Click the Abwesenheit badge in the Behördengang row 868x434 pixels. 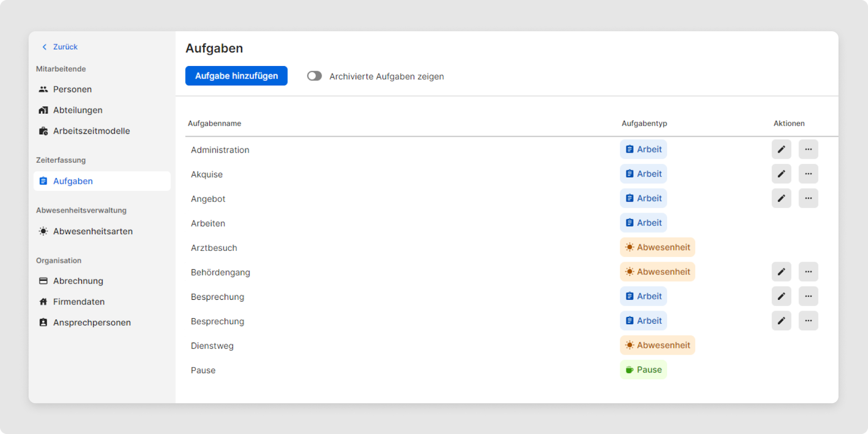pyautogui.click(x=657, y=272)
